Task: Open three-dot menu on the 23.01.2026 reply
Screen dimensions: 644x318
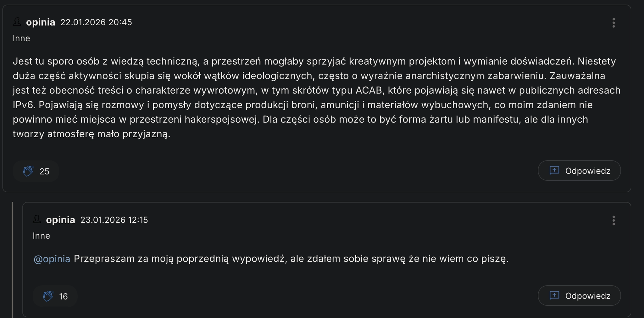Action: pyautogui.click(x=613, y=220)
